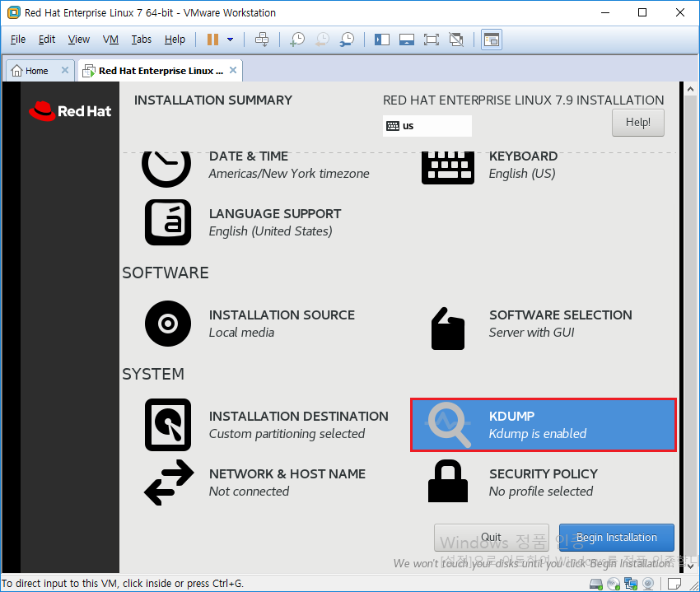Revert VM to previous snapshot
The height and width of the screenshot is (592, 700).
pyautogui.click(x=322, y=40)
